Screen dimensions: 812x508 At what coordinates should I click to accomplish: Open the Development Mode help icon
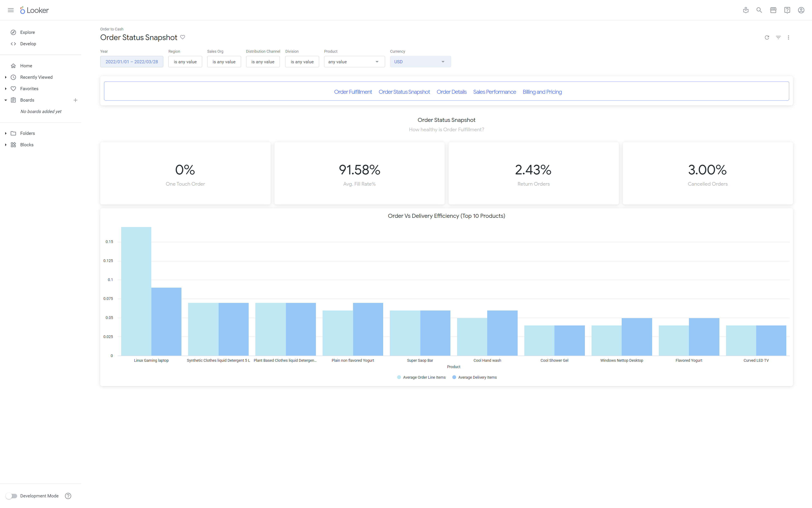(x=68, y=496)
